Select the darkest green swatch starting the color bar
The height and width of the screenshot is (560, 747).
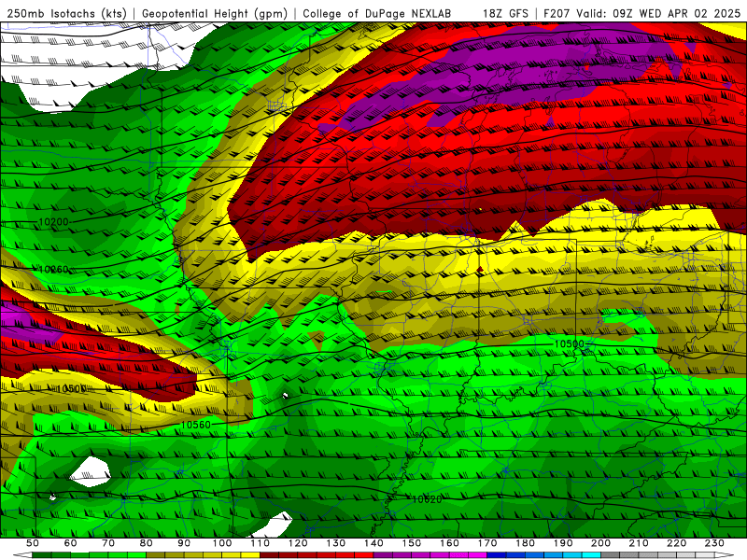pyautogui.click(x=41, y=554)
